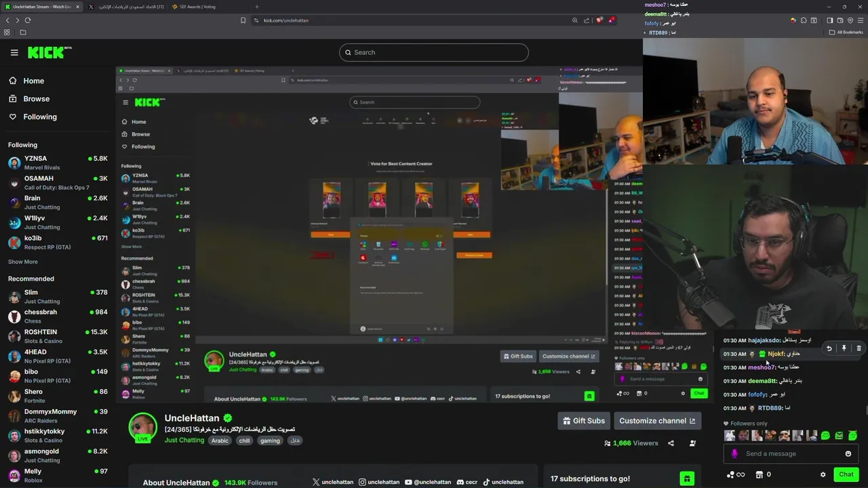This screenshot has height=488, width=868.
Task: Select the Arabic tag
Action: tap(220, 441)
